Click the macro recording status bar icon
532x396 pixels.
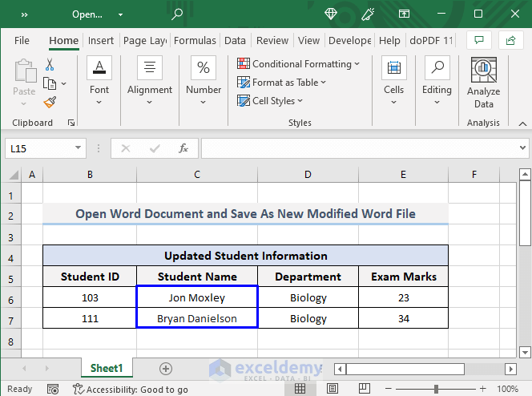point(53,390)
